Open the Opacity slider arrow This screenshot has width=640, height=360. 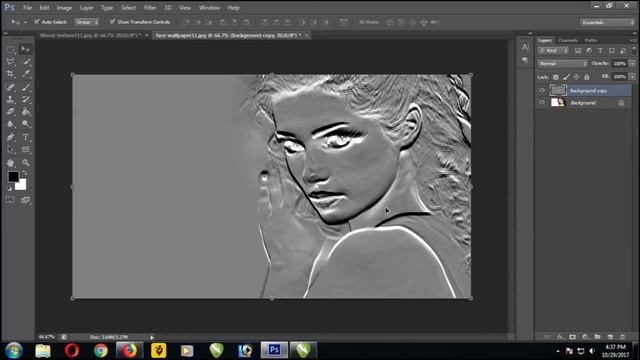(632, 64)
